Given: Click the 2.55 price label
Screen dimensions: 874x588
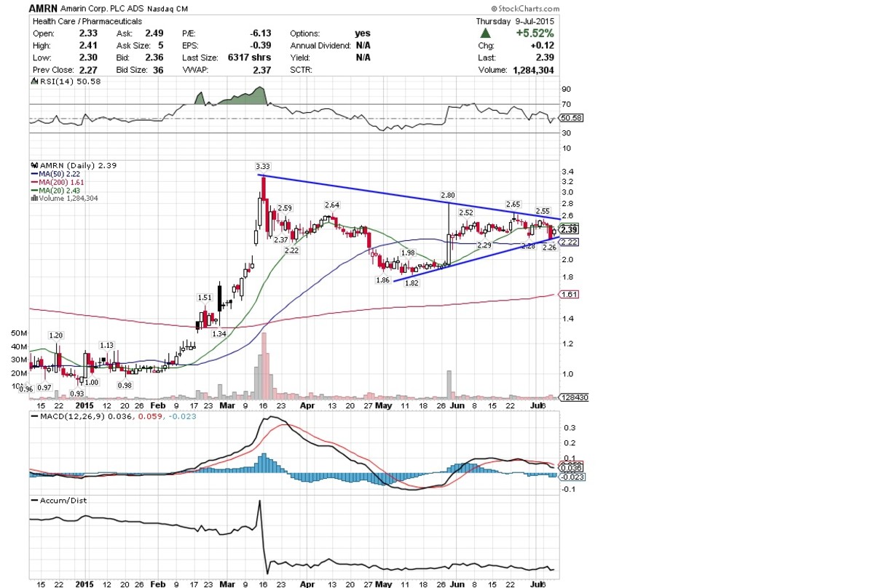Looking at the screenshot, I should click(543, 210).
